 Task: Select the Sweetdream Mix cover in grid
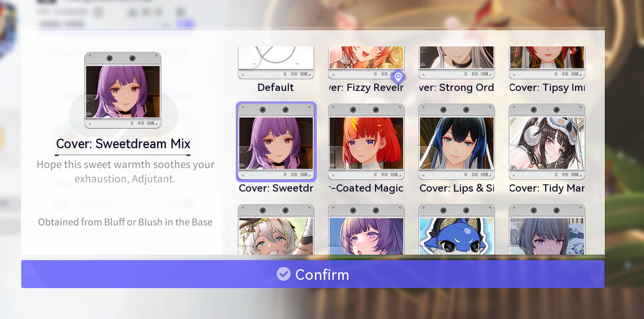(x=276, y=142)
